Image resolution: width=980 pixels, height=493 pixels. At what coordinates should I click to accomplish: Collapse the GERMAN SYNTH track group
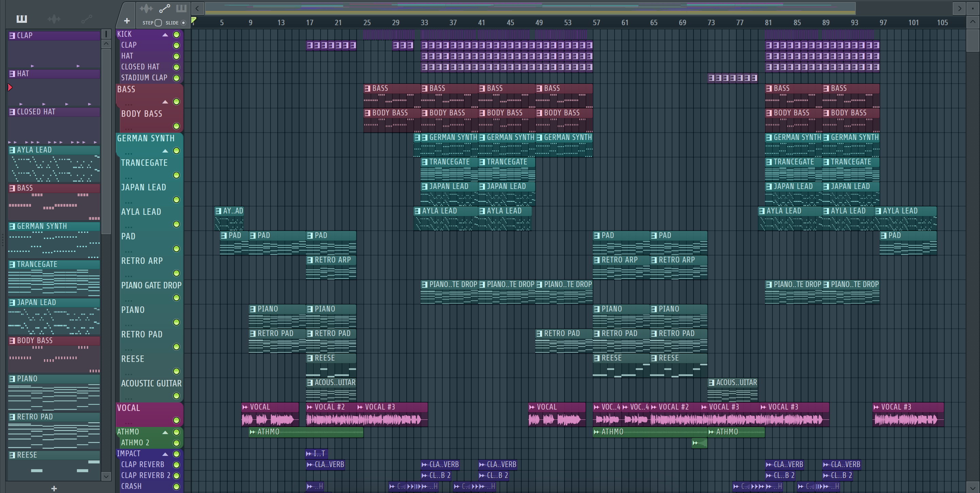165,151
